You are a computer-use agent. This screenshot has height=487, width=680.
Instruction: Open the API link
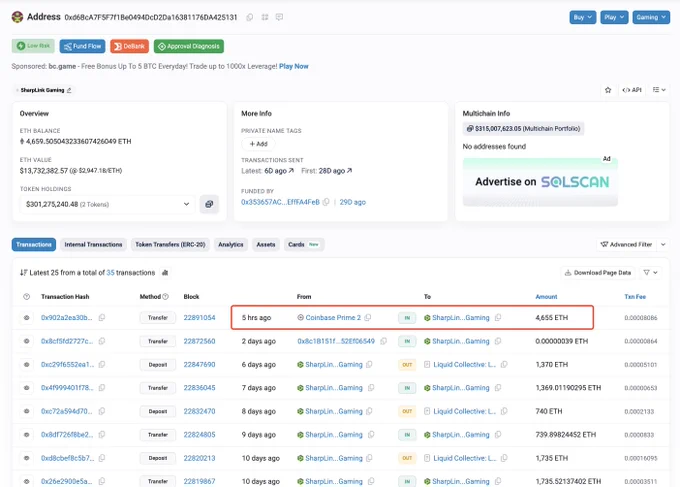click(x=631, y=90)
